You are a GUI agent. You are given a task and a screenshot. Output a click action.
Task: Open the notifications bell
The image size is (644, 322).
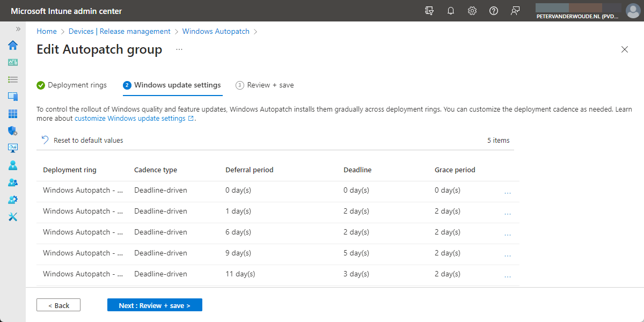[450, 10]
